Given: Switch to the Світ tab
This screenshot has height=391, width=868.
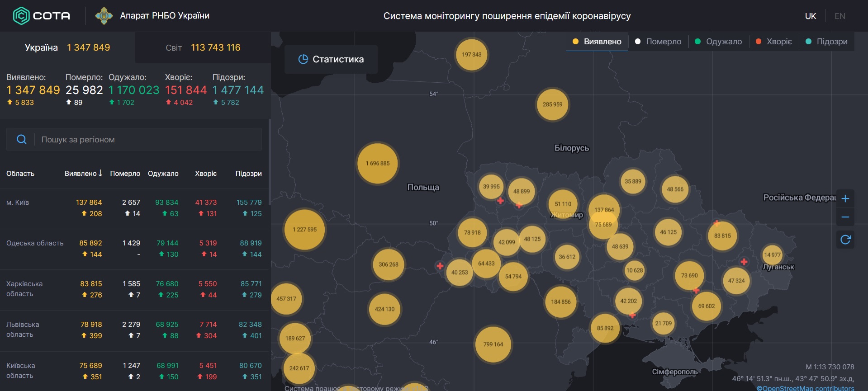Looking at the screenshot, I should [x=203, y=47].
